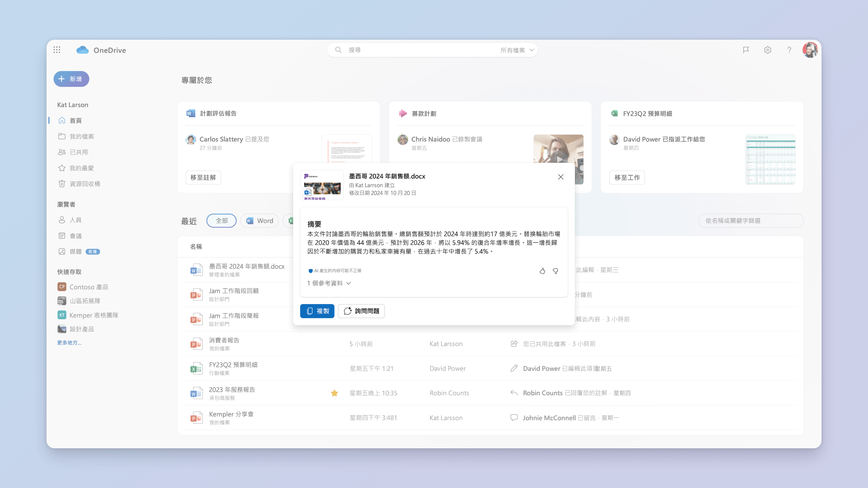Expand the 1 reference source dropdown
The image size is (868, 488).
coord(328,283)
